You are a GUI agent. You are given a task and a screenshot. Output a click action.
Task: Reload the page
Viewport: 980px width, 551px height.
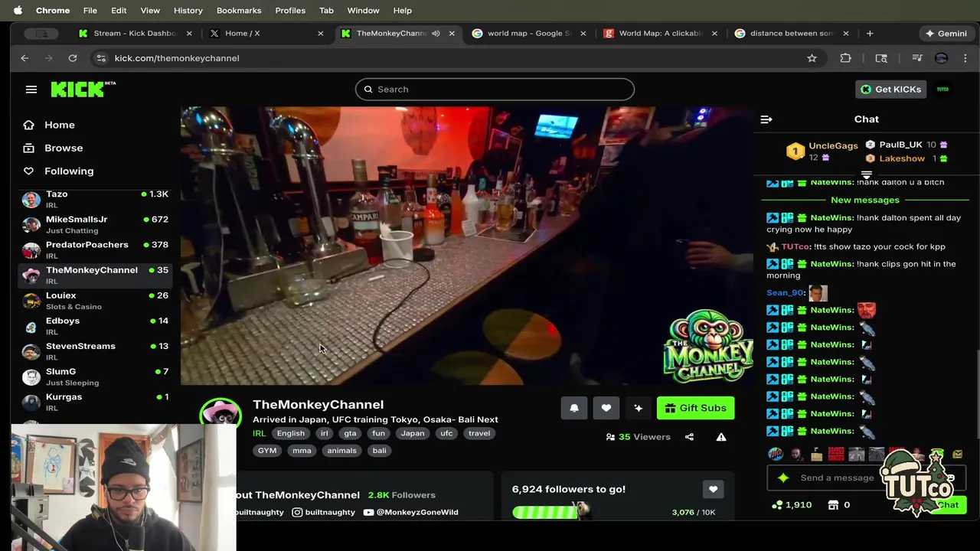click(72, 58)
